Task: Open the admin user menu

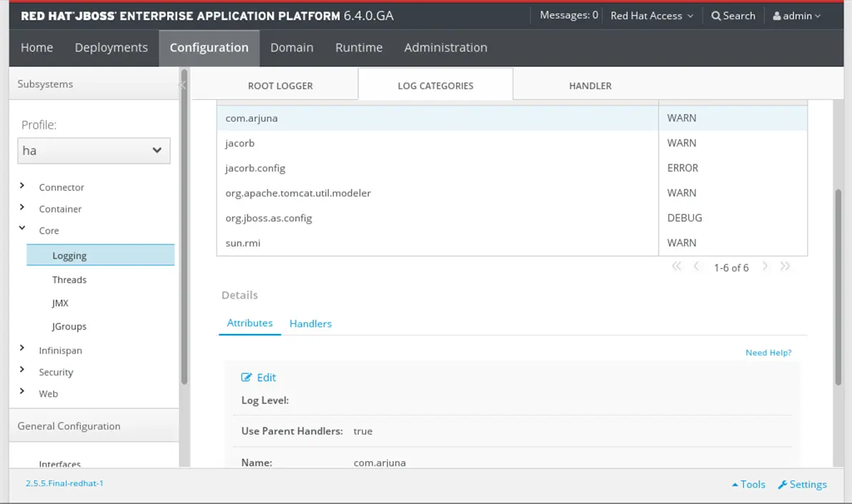Action: click(x=796, y=16)
